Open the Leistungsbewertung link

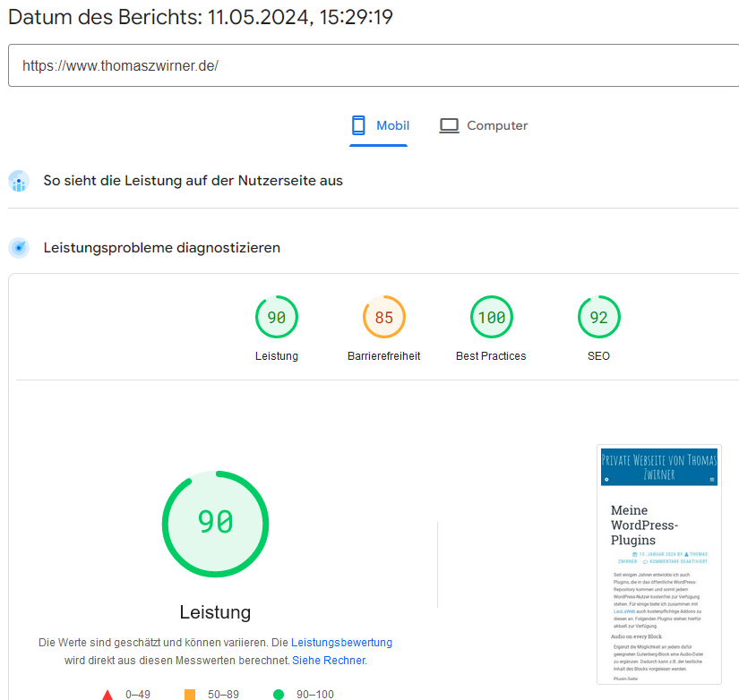(341, 643)
